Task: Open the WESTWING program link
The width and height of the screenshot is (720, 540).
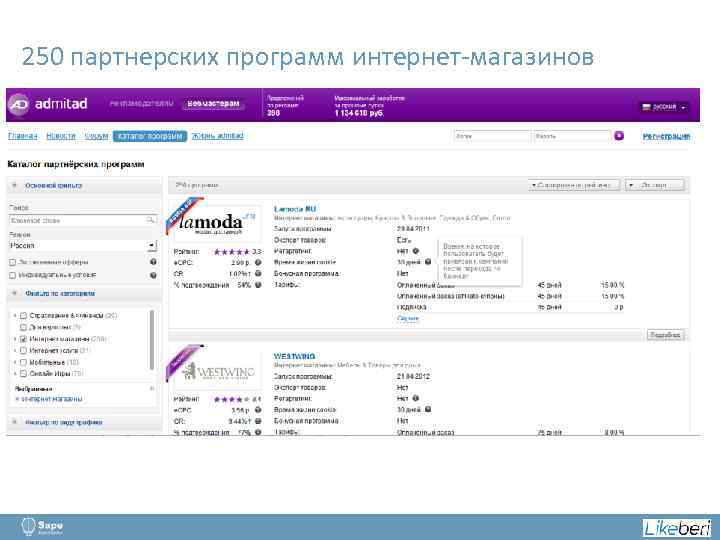Action: [294, 356]
